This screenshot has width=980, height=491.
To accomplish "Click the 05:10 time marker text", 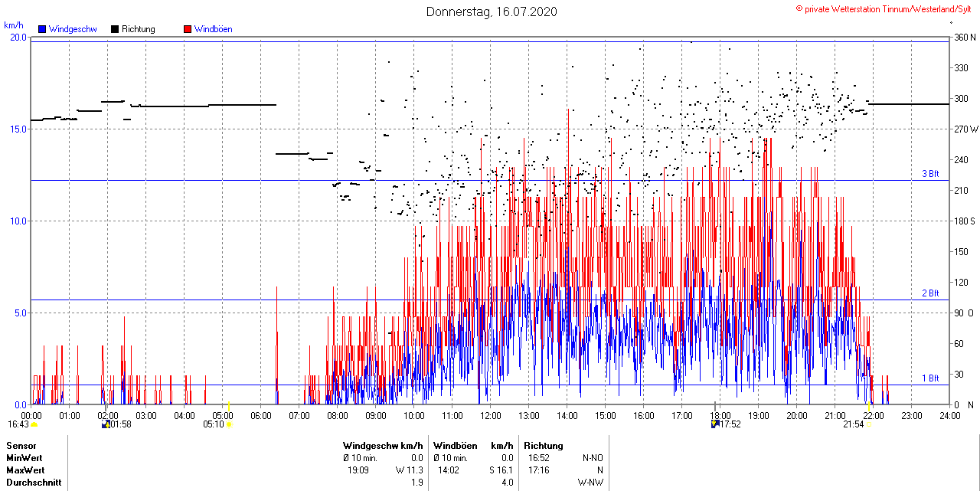I will (x=213, y=424).
